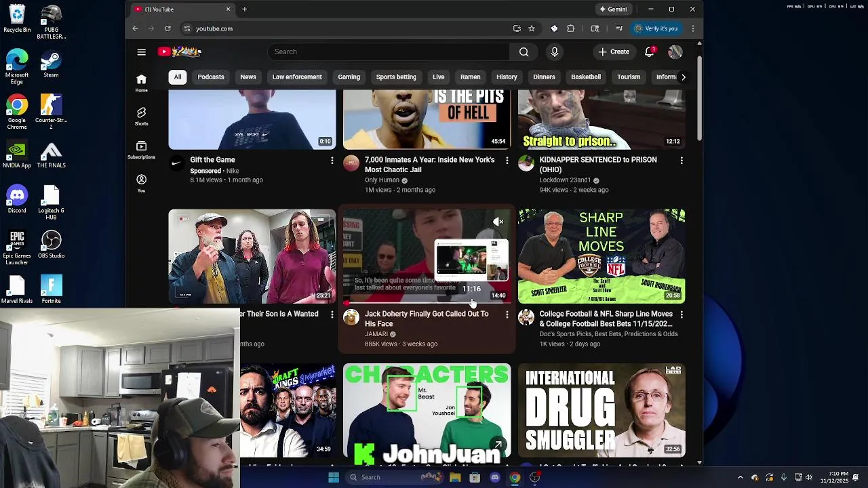Open Discord from the taskbar
868x488 pixels.
[494, 477]
